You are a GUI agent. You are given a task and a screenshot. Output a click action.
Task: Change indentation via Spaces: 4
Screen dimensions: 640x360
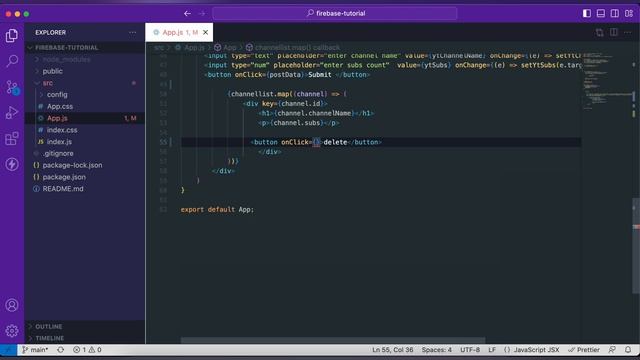pyautogui.click(x=437, y=350)
